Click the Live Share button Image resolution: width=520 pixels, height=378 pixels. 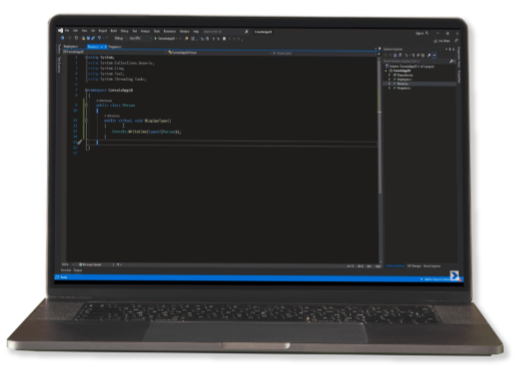[x=442, y=41]
